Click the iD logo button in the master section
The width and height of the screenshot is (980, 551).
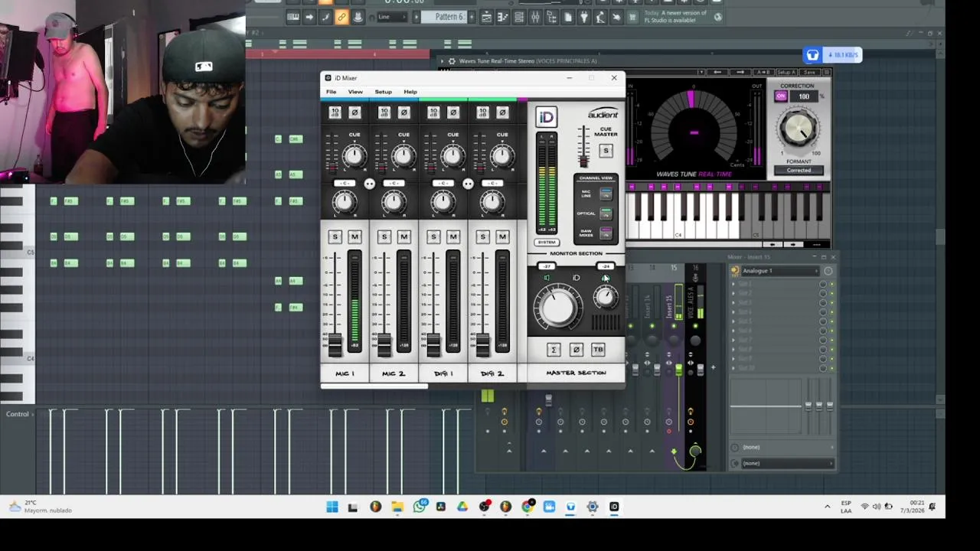[546, 117]
